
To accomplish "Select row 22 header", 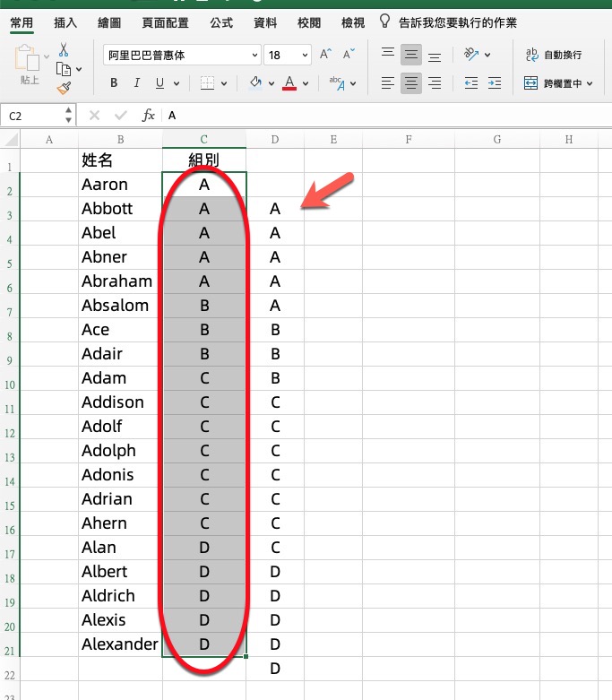I will click(10, 670).
